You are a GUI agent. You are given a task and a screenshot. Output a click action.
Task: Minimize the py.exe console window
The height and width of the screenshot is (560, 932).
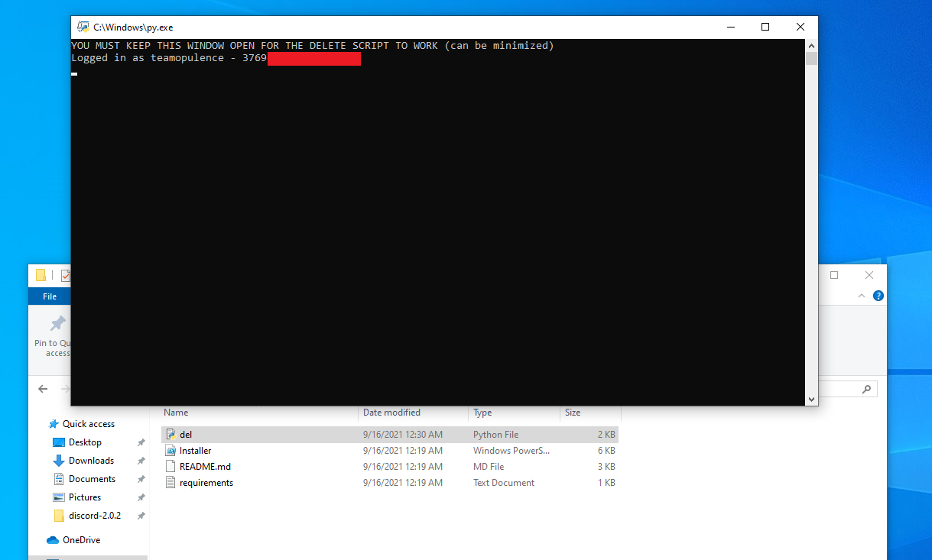[730, 27]
